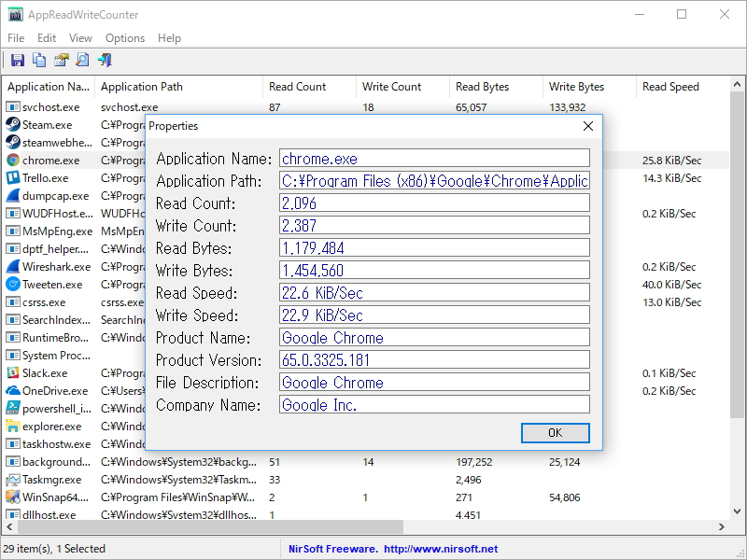Select the dllhost.exe row
Viewport: 747px width, 560px height.
[x=366, y=515]
